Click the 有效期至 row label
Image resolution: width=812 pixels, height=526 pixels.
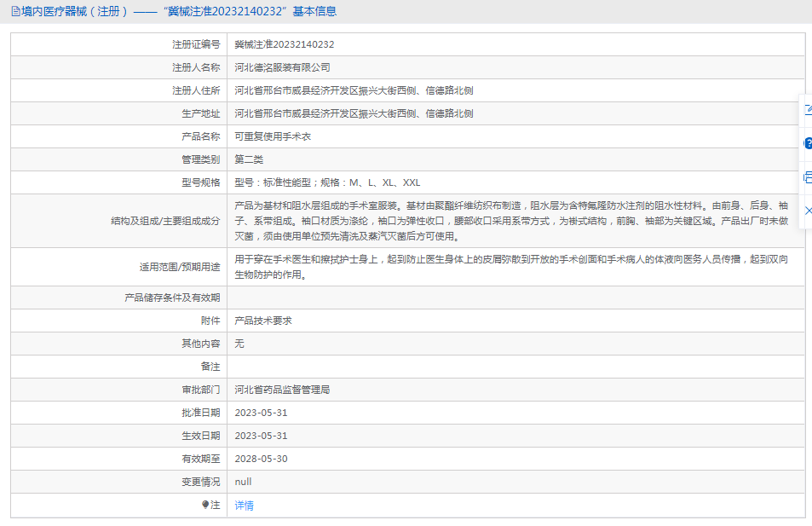[x=200, y=459]
